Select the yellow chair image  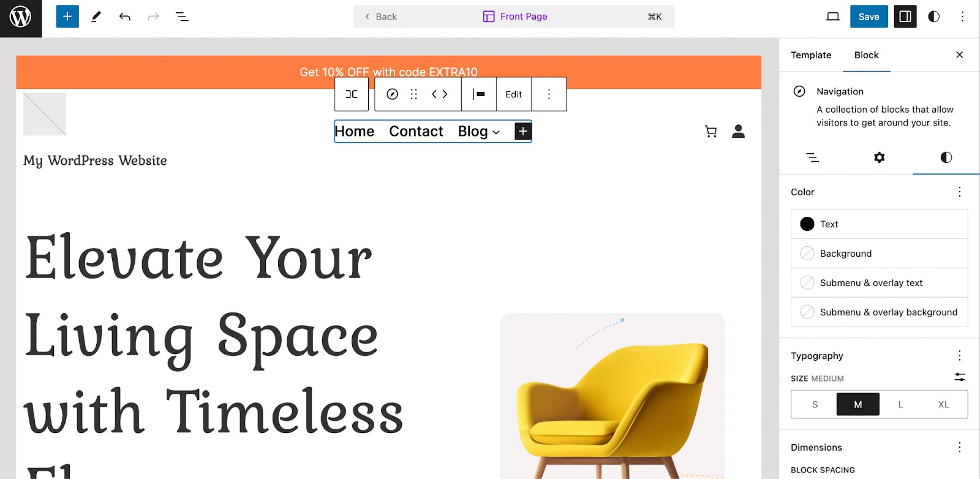point(612,396)
